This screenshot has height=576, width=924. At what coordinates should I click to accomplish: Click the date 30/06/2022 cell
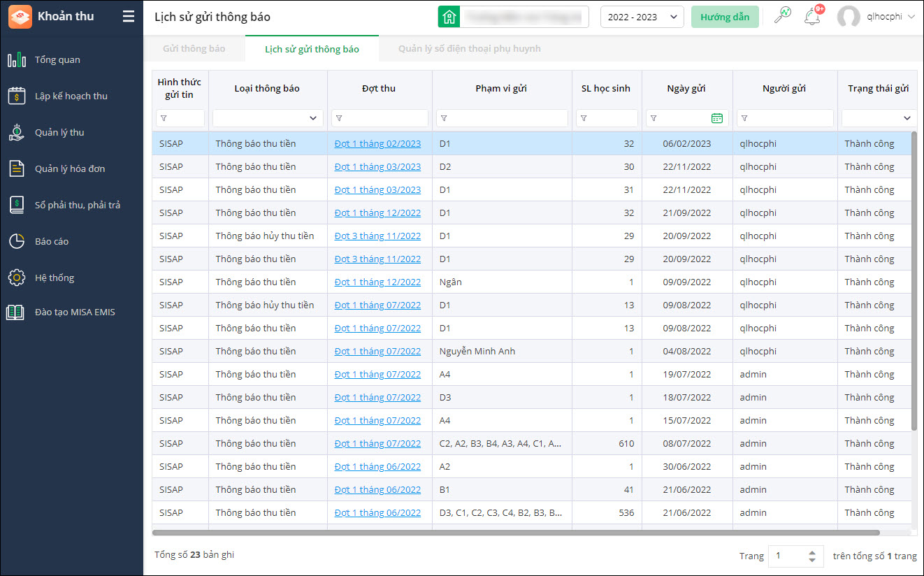[687, 466]
